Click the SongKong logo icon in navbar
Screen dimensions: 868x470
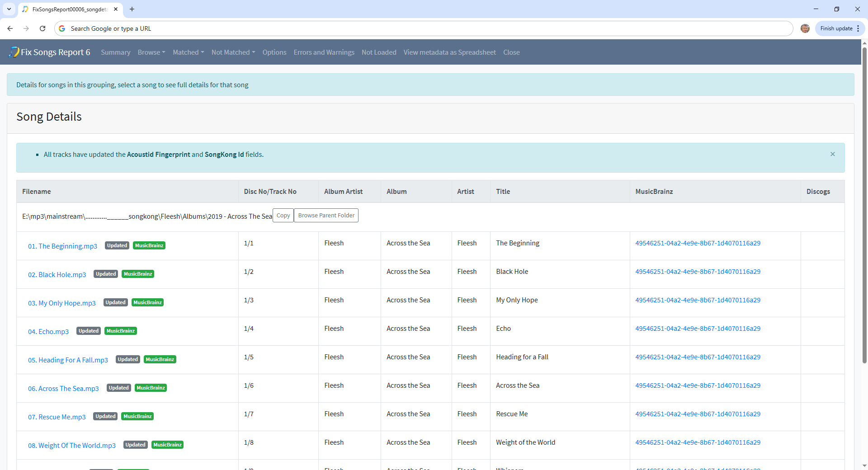click(x=14, y=52)
